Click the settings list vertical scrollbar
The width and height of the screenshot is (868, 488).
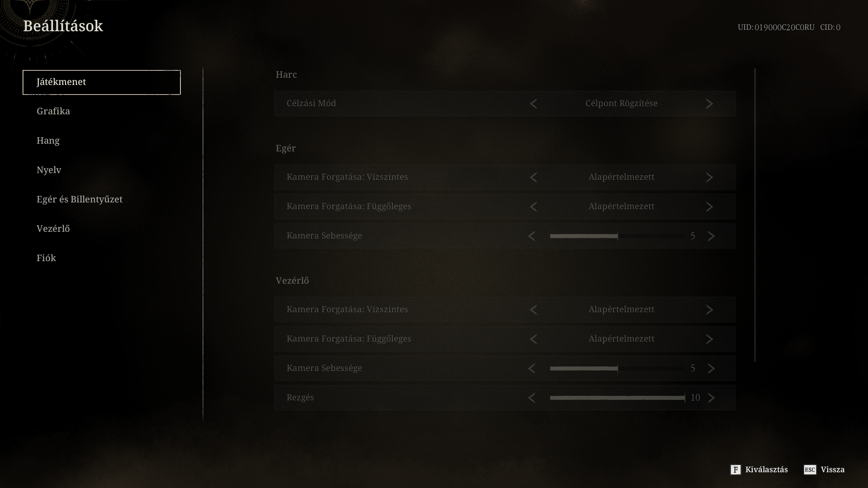pos(755,215)
